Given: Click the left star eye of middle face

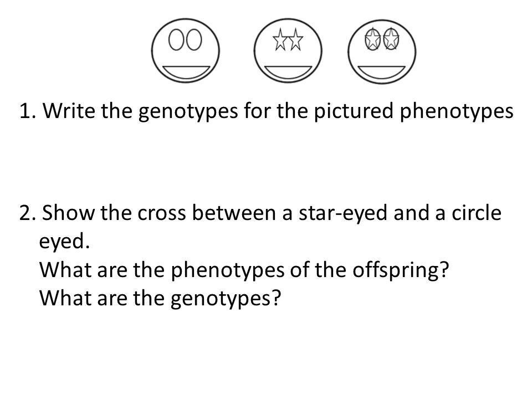Looking at the screenshot, I should point(280,39).
